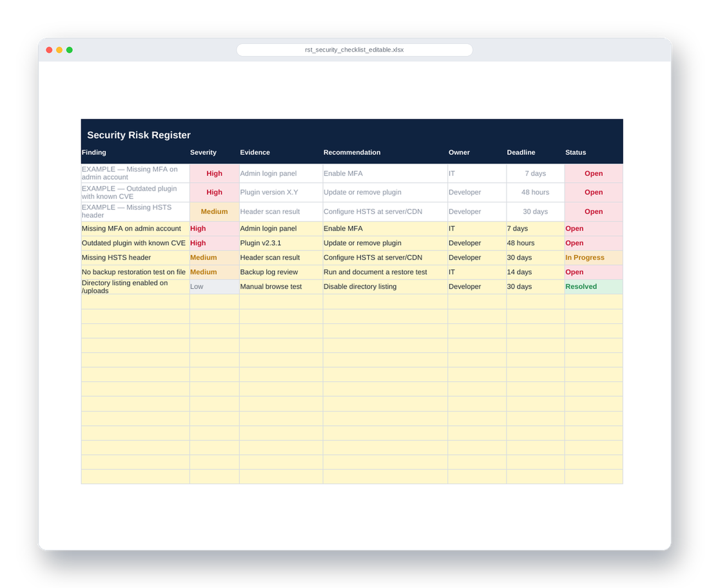Select the Security Risk Register heading
Image resolution: width=709 pixels, height=588 pixels.
[x=139, y=135]
